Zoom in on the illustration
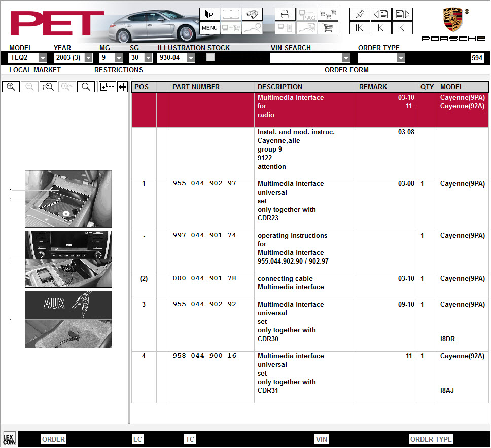 [11, 87]
